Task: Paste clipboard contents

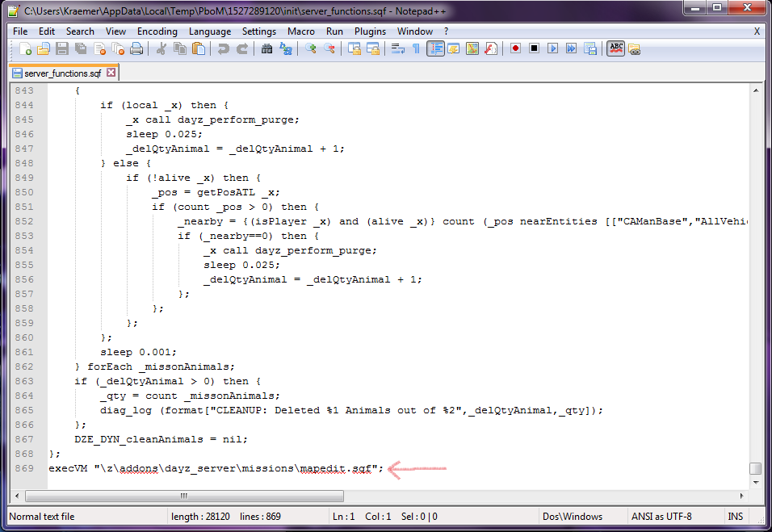Action: click(198, 48)
